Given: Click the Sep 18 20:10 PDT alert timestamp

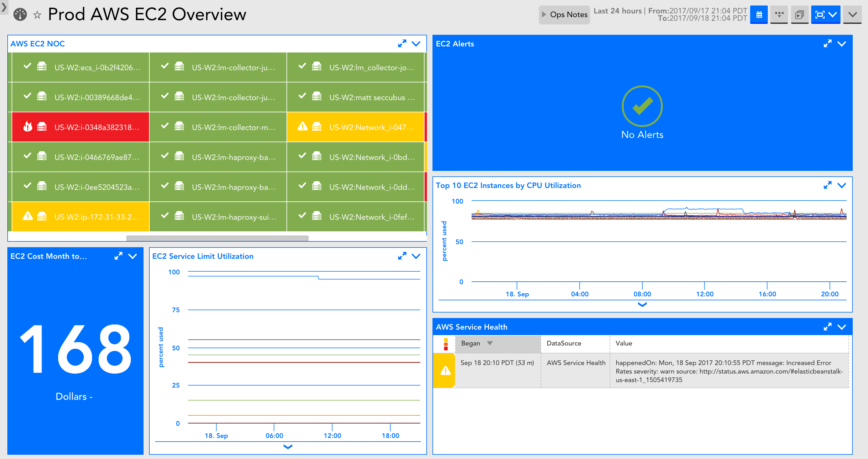Looking at the screenshot, I should click(x=497, y=363).
